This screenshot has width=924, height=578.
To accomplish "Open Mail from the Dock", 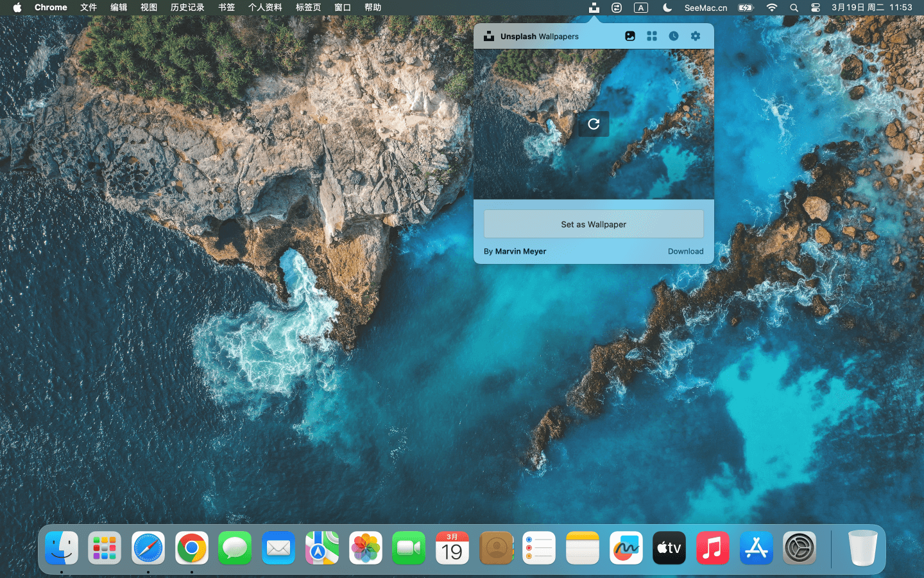I will 278,548.
